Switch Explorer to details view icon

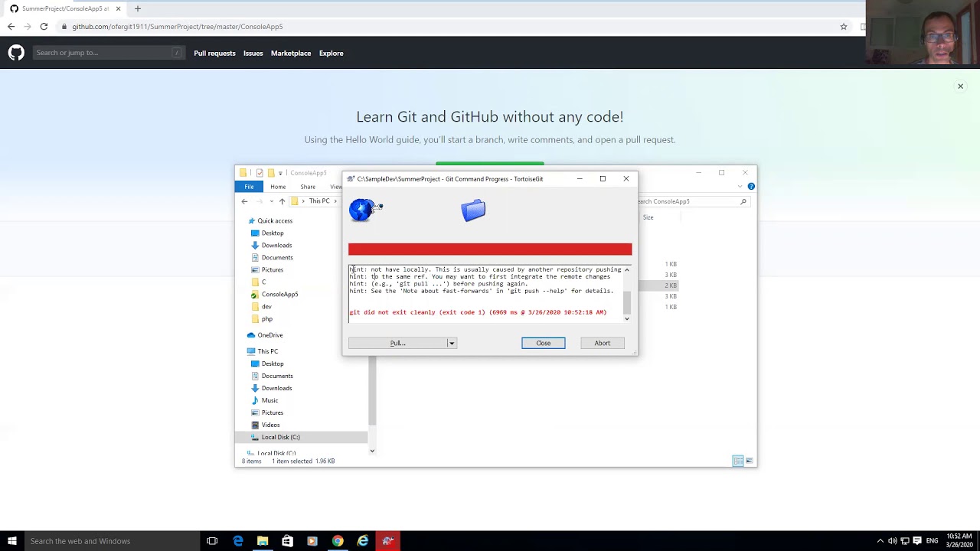click(x=738, y=461)
